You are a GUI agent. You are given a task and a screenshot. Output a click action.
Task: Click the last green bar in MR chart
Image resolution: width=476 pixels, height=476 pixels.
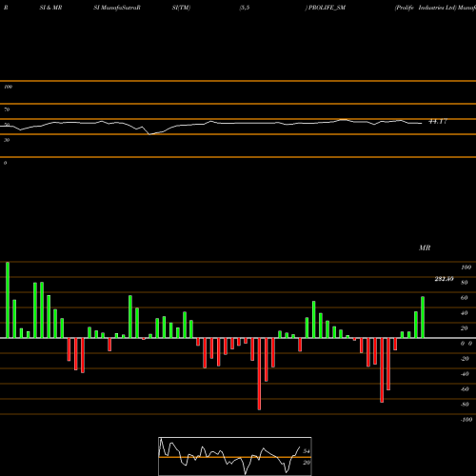tap(423, 317)
